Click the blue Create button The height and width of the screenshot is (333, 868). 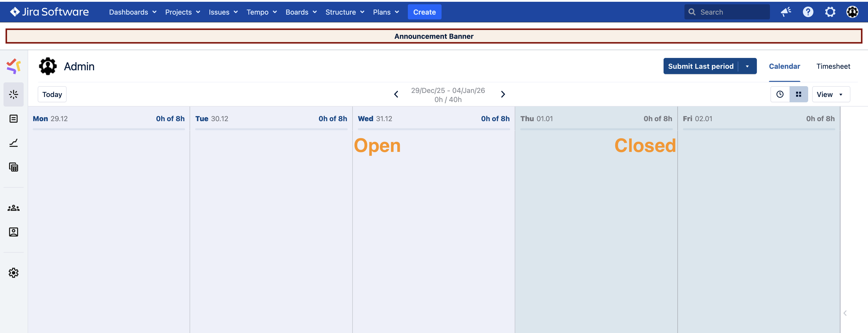[424, 12]
